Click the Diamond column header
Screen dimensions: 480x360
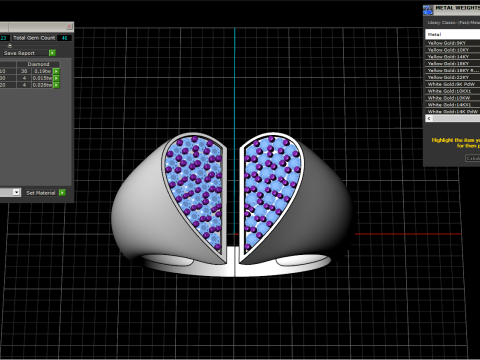coord(38,64)
